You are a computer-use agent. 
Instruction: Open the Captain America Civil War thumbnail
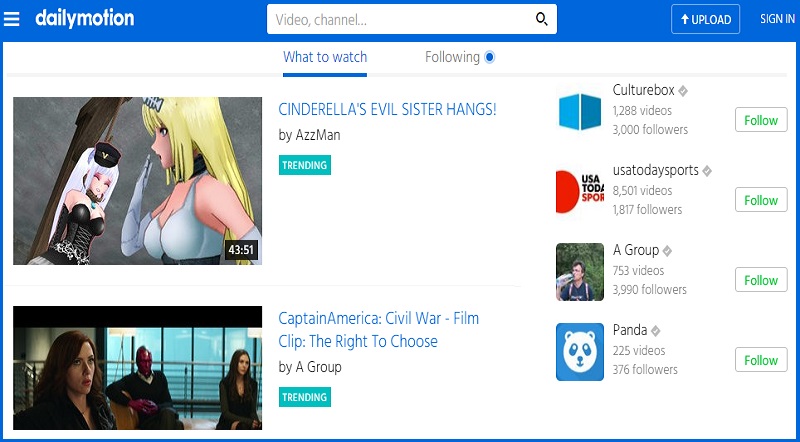click(x=138, y=368)
